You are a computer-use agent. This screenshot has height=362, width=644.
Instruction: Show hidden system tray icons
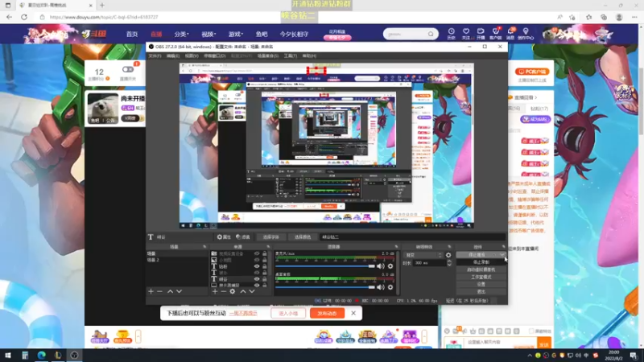click(530, 356)
